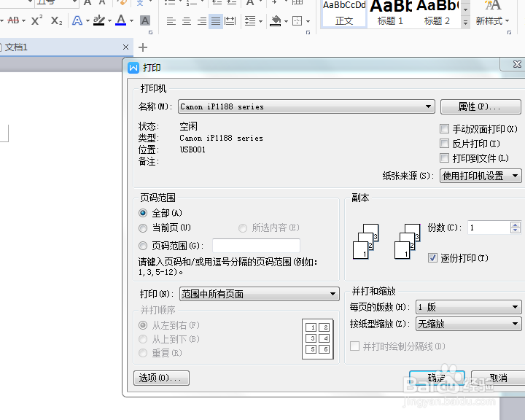
Task: Select justify alignment
Action: tap(216, 21)
